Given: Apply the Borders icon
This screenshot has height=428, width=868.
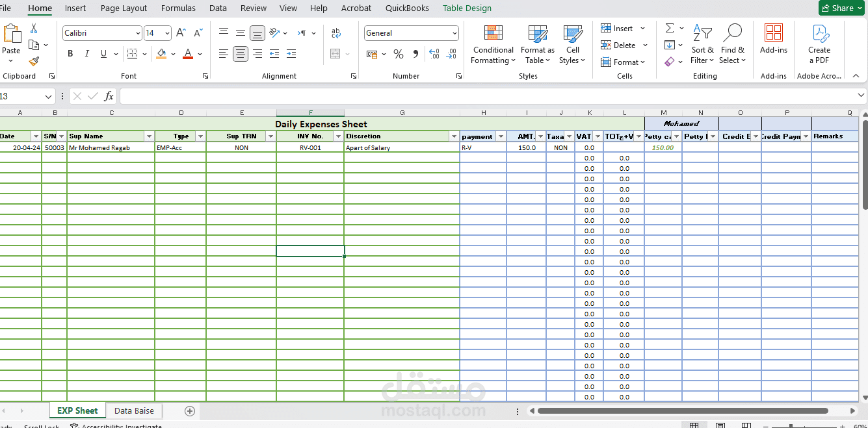Looking at the screenshot, I should coord(132,54).
